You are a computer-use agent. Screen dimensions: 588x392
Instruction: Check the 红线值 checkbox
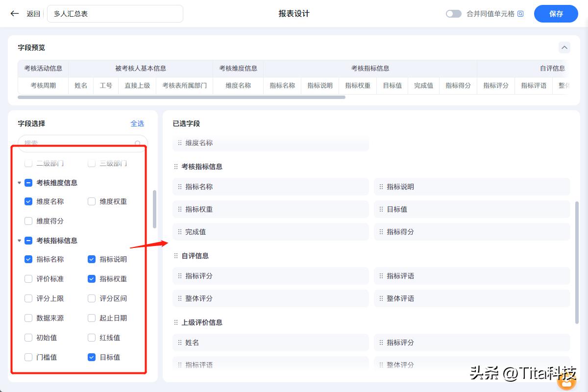92,338
